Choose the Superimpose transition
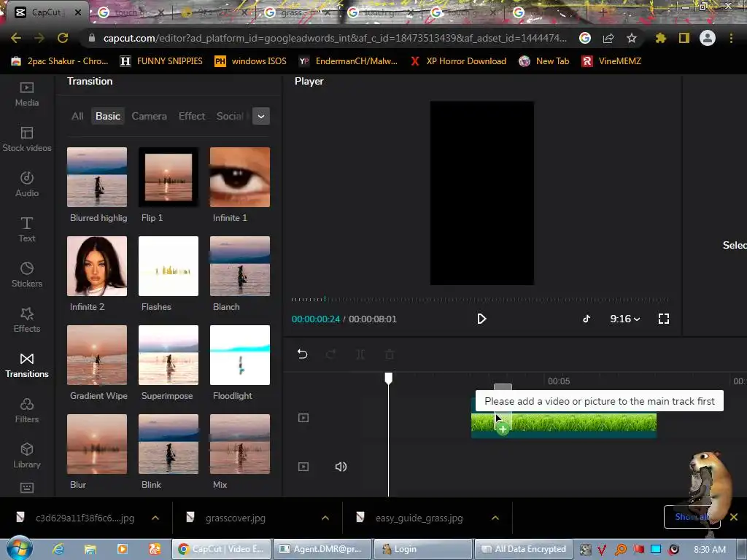 click(x=169, y=355)
